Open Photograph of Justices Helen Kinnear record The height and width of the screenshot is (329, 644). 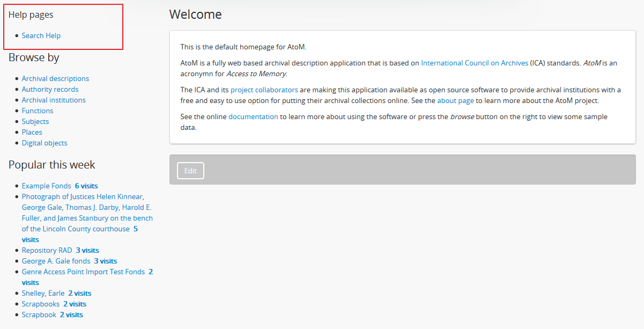(83, 196)
